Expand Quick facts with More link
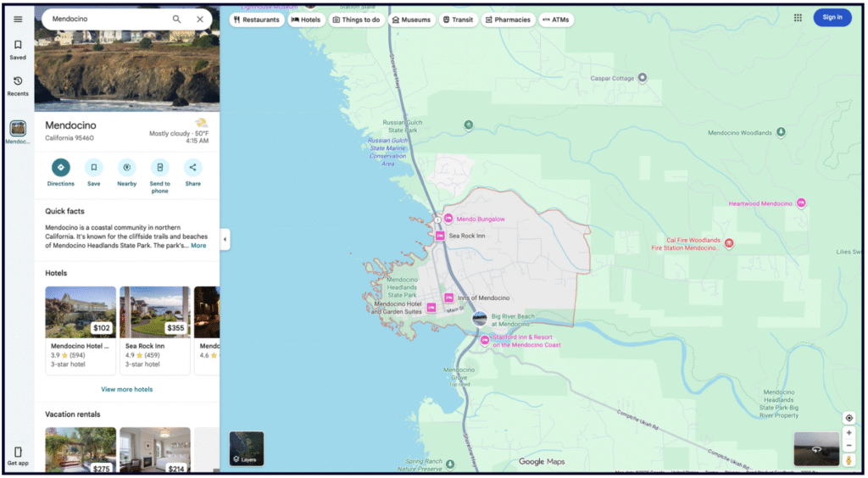Viewport: 868px width, 478px height. (x=198, y=246)
